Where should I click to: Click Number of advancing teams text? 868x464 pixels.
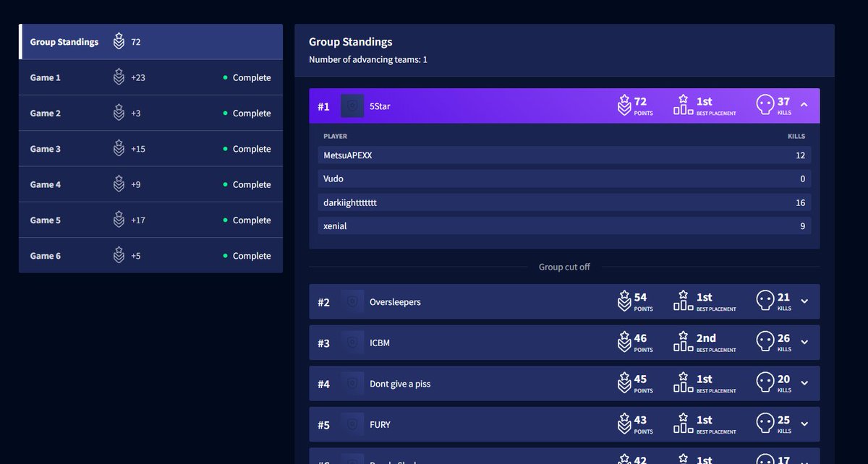[368, 59]
